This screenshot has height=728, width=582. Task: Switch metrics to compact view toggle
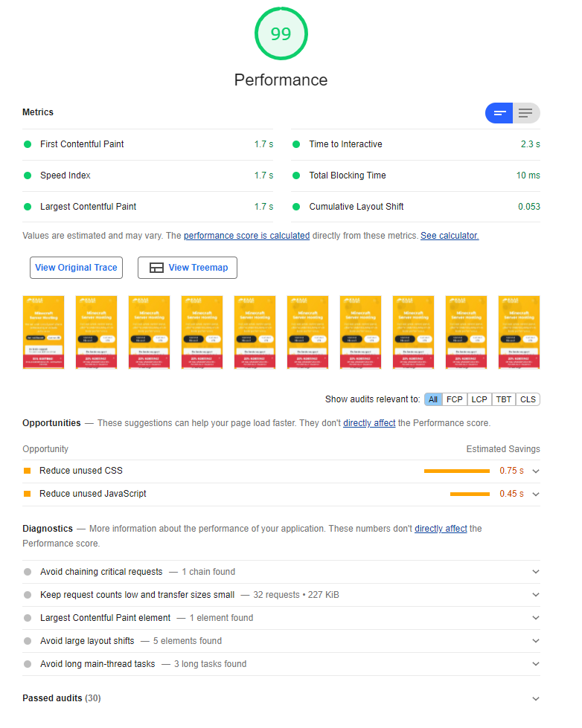tap(499, 113)
